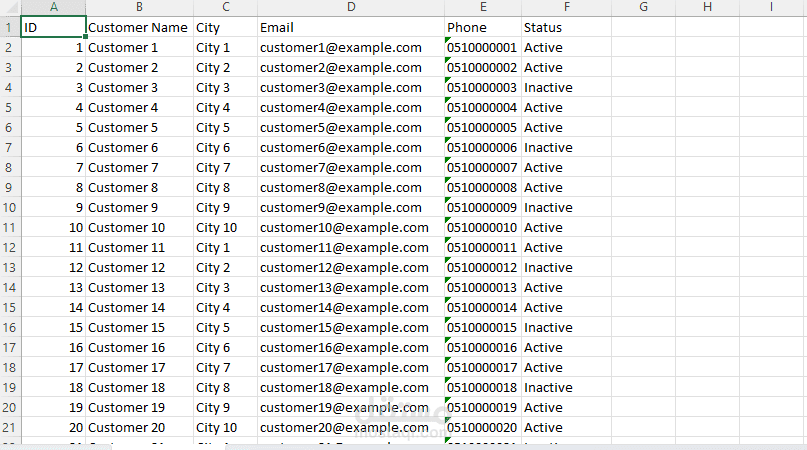This screenshot has height=450, width=807.
Task: Select column E header
Action: coord(483,7)
